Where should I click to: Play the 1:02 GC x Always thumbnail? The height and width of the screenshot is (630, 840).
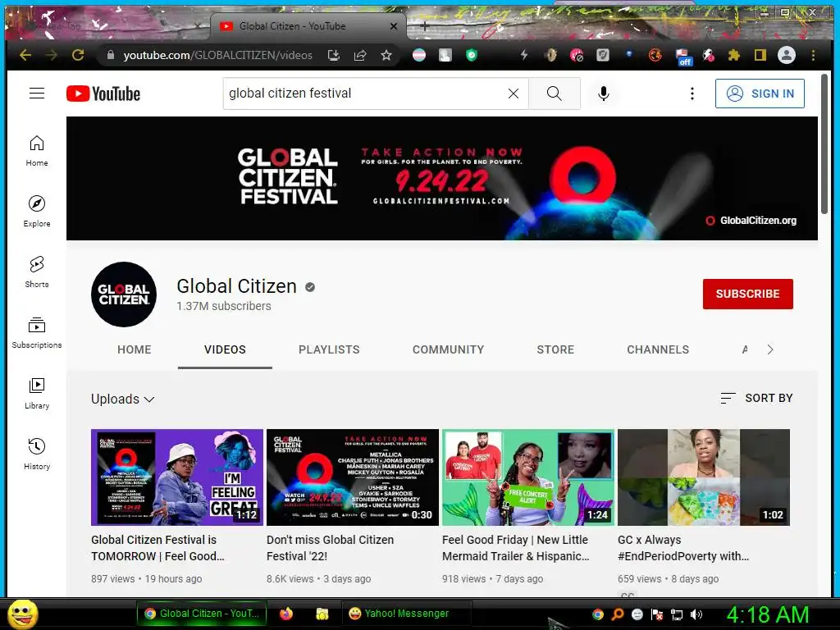coord(703,477)
